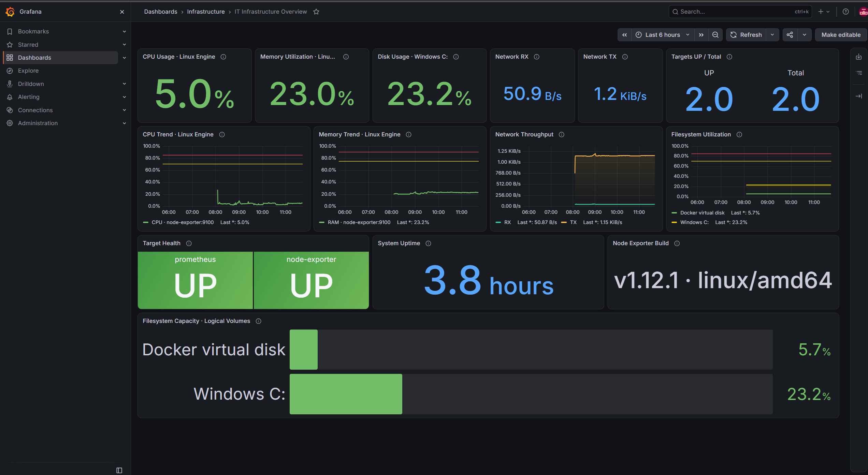This screenshot has height=475, width=868.
Task: Open the user profile avatar
Action: (863, 12)
